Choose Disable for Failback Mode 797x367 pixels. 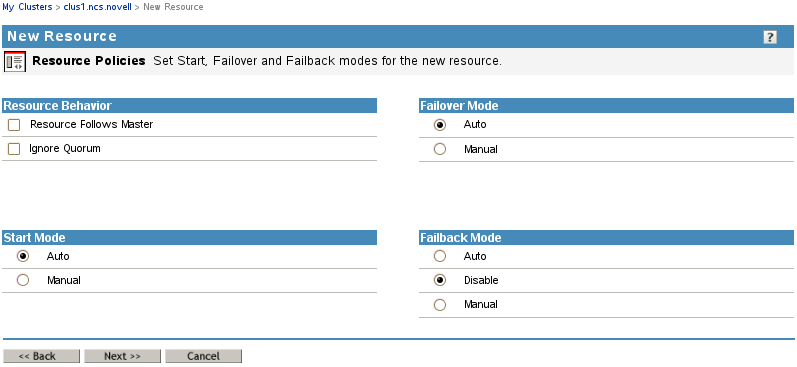click(440, 280)
